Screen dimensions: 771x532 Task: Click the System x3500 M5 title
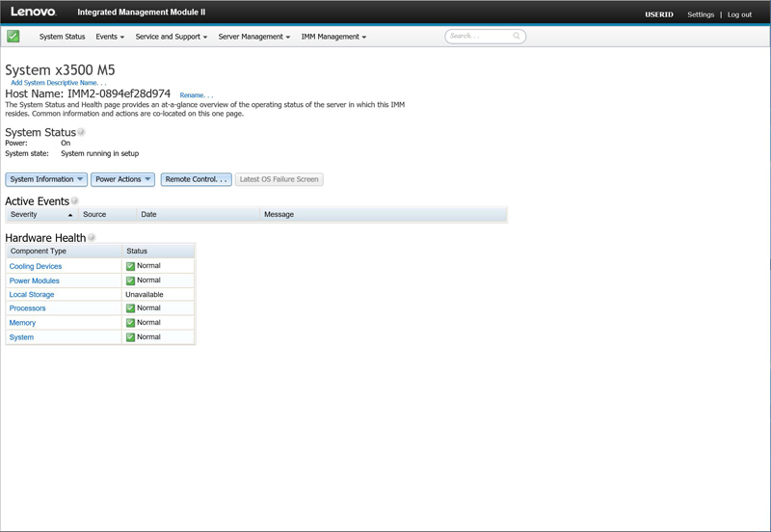tap(60, 69)
